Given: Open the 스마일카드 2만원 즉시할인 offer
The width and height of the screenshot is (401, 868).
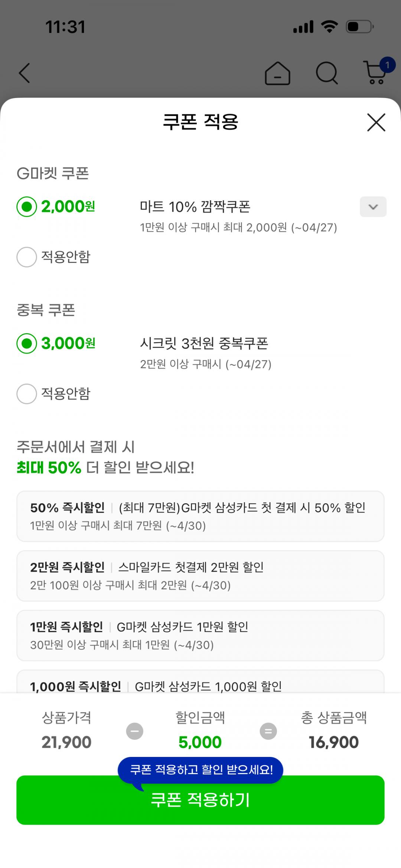Looking at the screenshot, I should coord(200,576).
